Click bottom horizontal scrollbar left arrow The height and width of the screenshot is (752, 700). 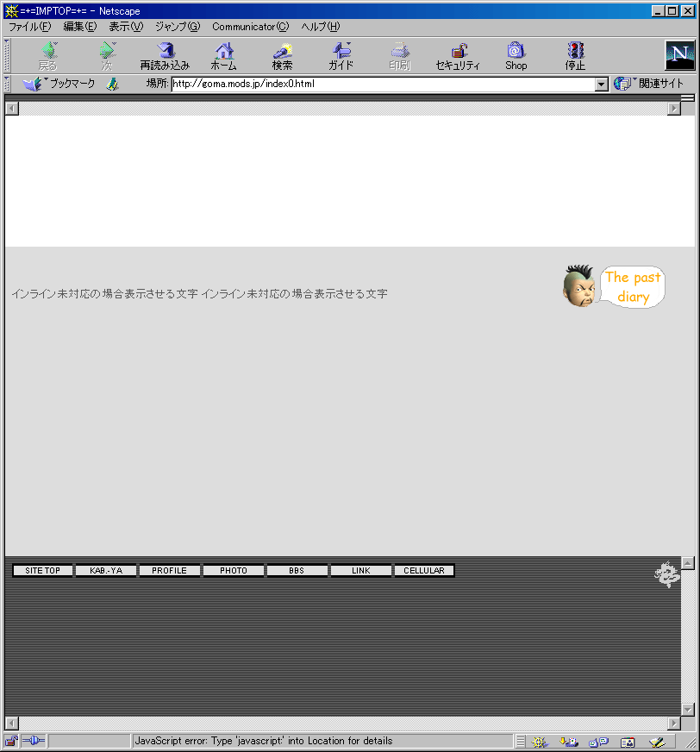[12, 723]
